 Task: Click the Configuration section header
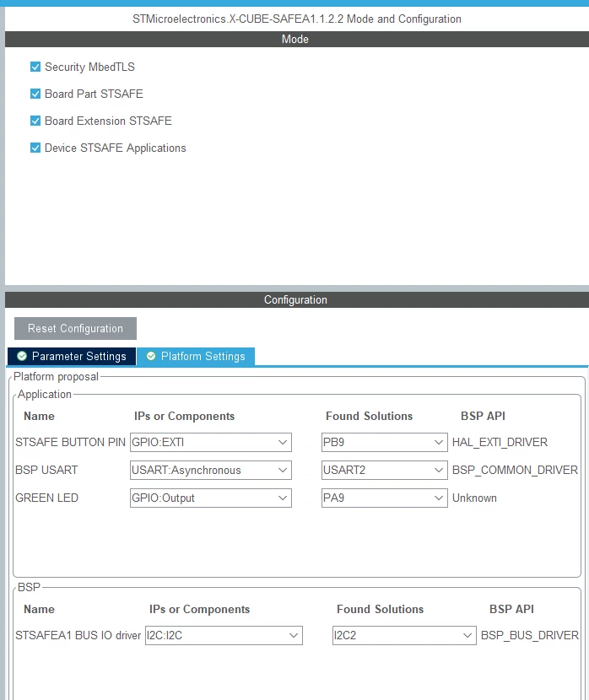point(297,300)
